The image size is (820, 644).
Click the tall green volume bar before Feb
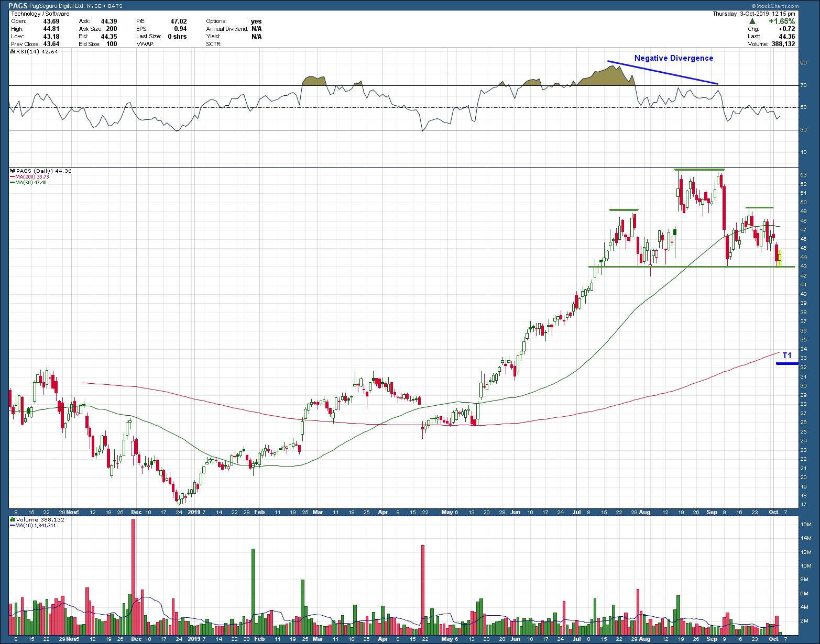coord(253,592)
